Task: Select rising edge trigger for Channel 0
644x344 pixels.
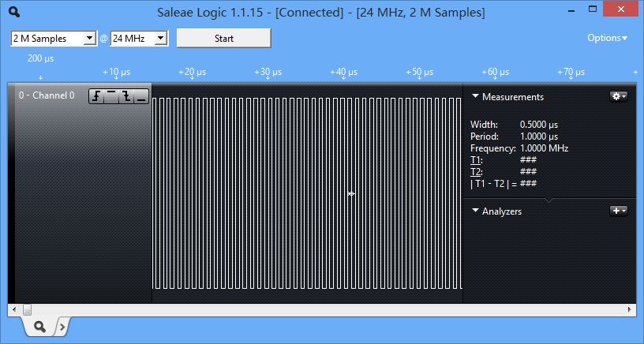Action: point(96,96)
